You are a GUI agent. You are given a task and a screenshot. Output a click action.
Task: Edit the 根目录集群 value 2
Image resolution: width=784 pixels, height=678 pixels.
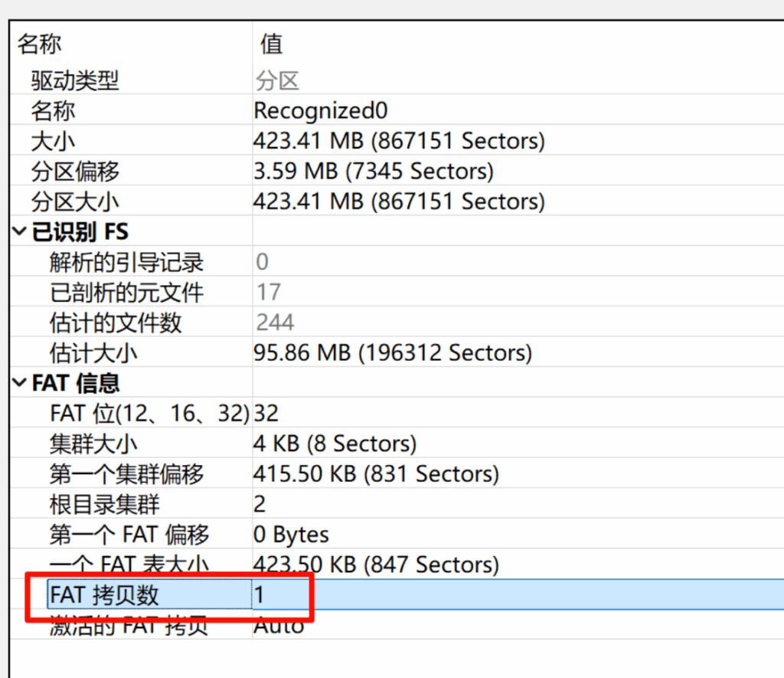[x=260, y=504]
